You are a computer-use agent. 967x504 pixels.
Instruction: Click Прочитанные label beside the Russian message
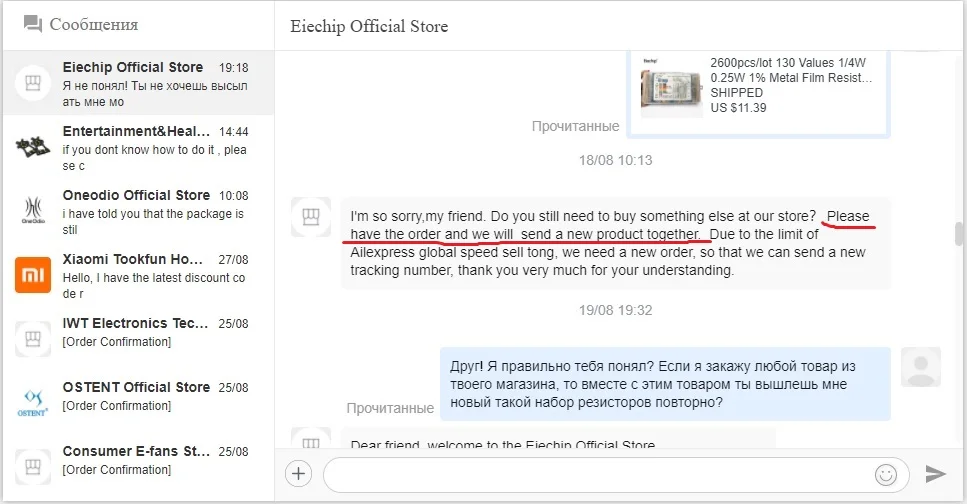coord(390,408)
